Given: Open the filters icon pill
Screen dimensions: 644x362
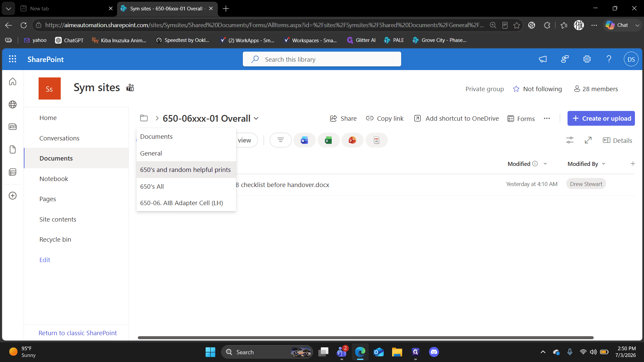Looking at the screenshot, I should tap(280, 140).
